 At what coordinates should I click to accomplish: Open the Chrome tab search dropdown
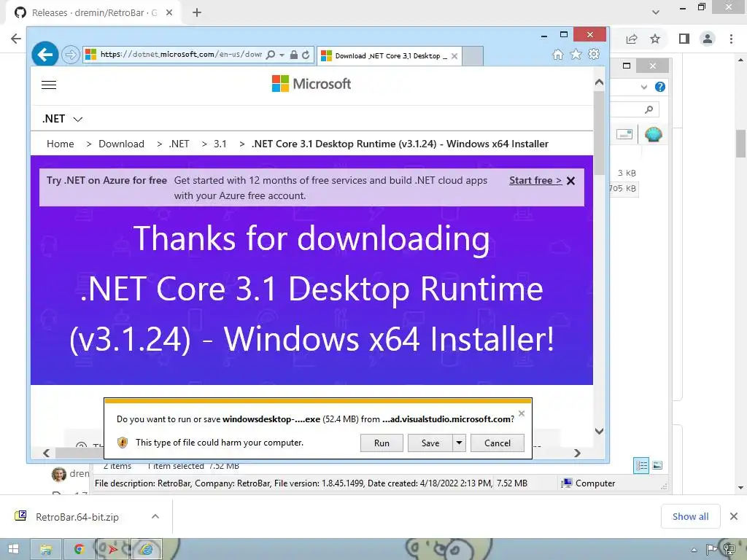point(656,12)
